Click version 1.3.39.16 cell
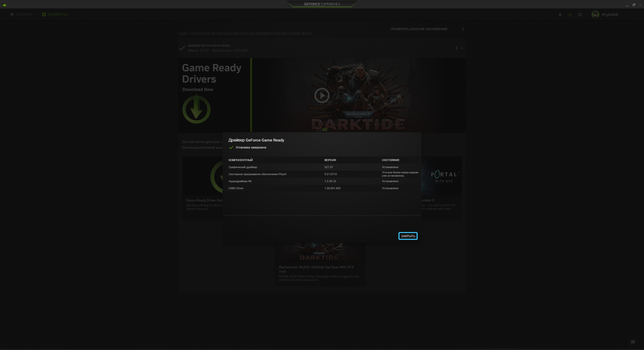 (330, 181)
